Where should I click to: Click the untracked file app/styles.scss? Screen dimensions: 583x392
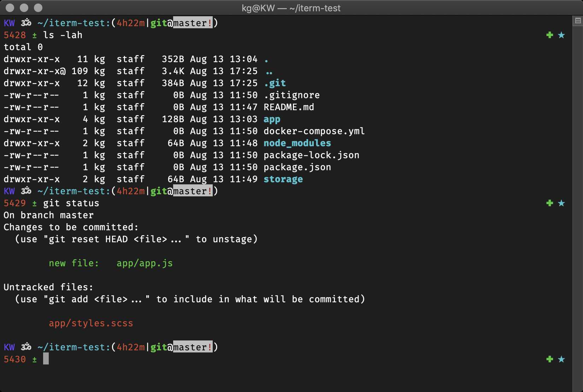pyautogui.click(x=91, y=323)
